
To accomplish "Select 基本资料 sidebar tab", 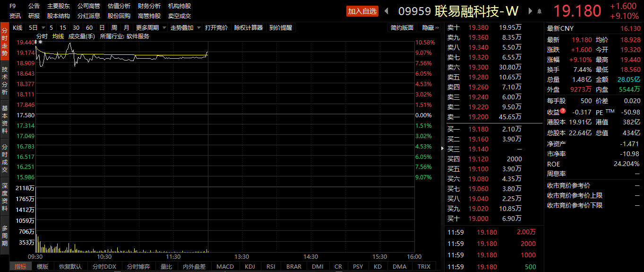I will tap(4, 119).
